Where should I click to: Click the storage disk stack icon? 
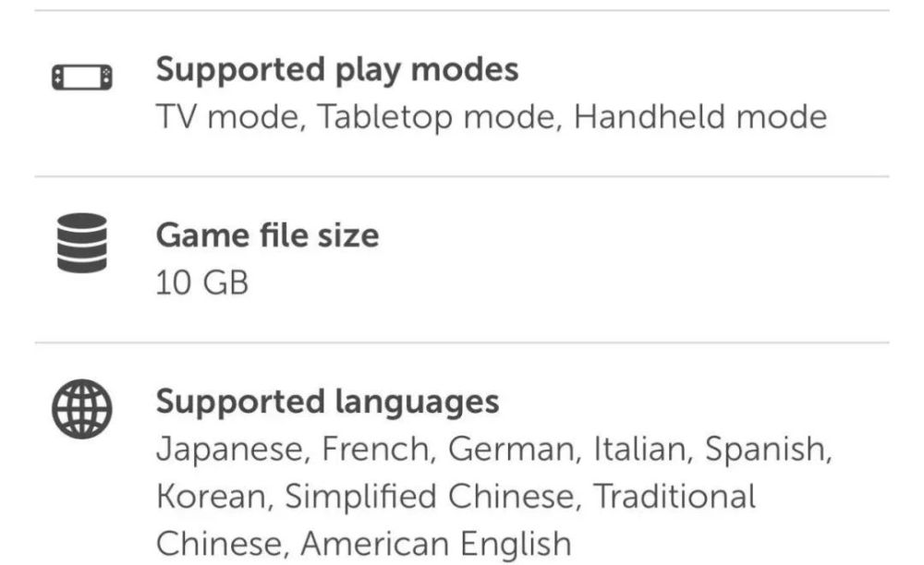click(81, 242)
